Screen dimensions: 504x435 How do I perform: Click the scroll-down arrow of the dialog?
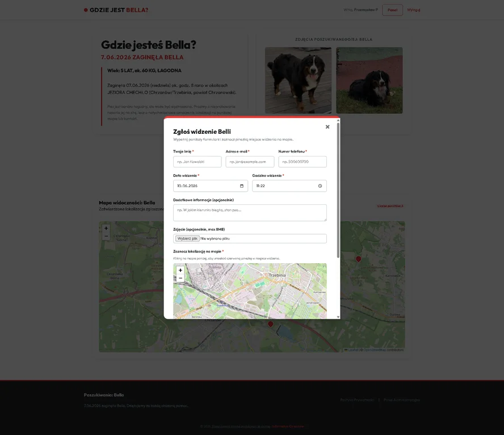pos(338,317)
